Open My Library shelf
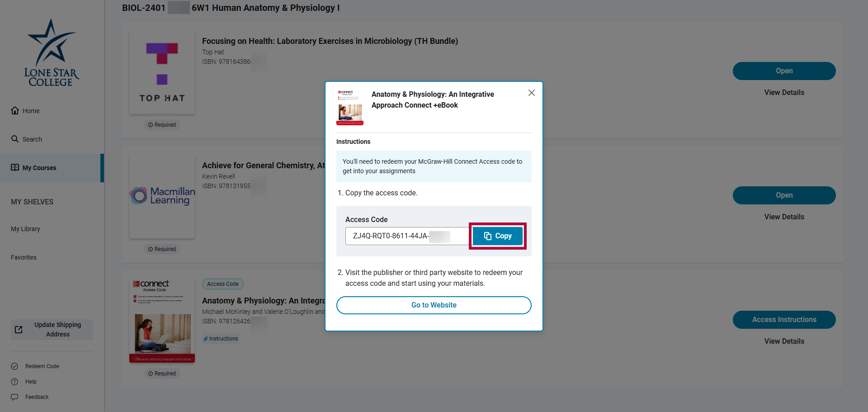This screenshot has width=868, height=412. (x=25, y=229)
